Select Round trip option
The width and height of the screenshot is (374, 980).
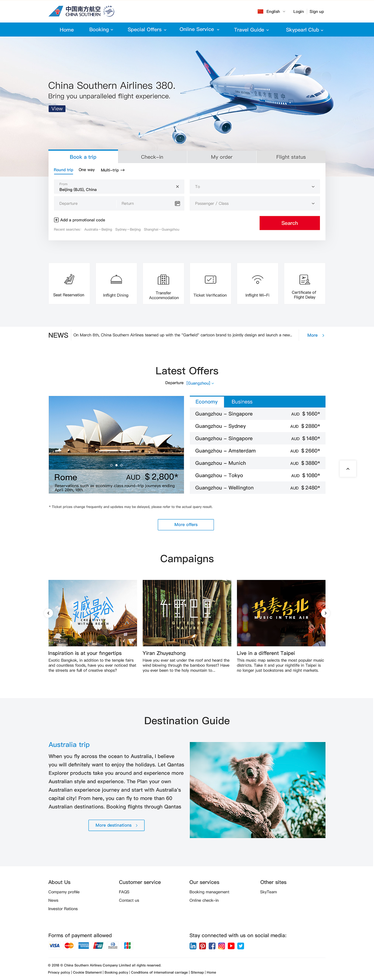click(63, 170)
